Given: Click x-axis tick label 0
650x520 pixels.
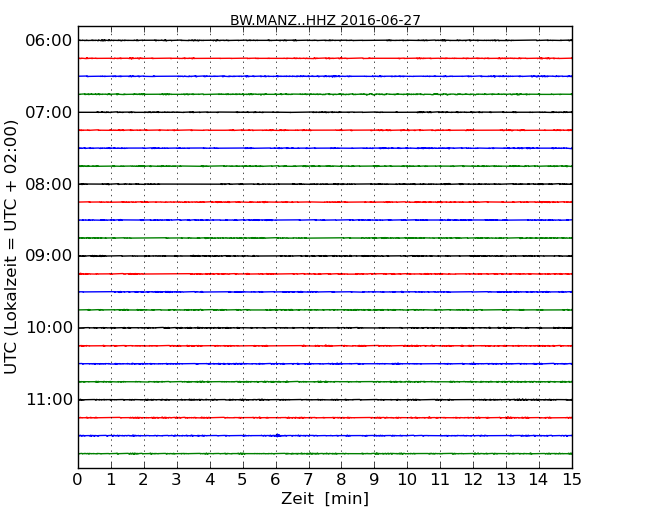Looking at the screenshot, I should tap(78, 480).
